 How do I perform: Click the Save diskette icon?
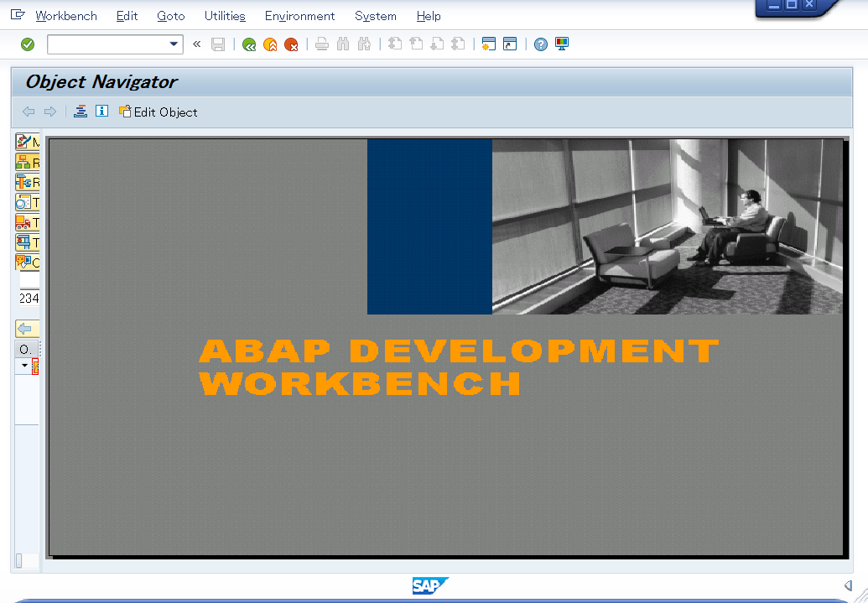click(x=218, y=44)
